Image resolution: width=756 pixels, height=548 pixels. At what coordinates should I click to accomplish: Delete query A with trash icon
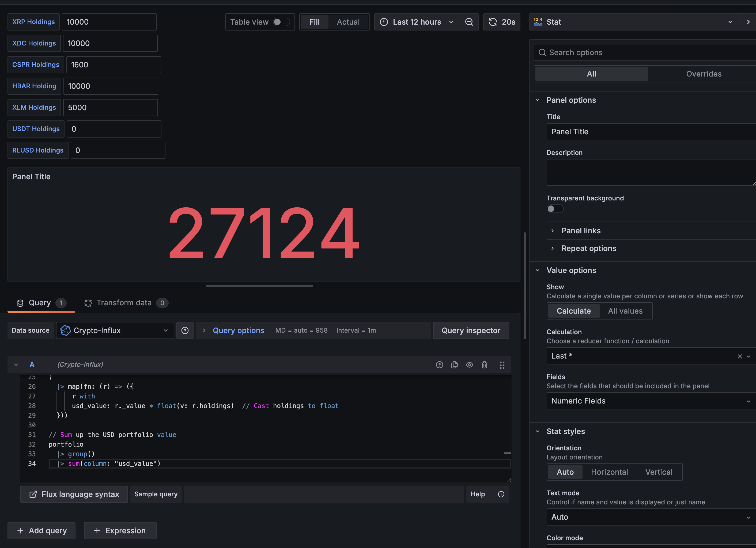[484, 365]
